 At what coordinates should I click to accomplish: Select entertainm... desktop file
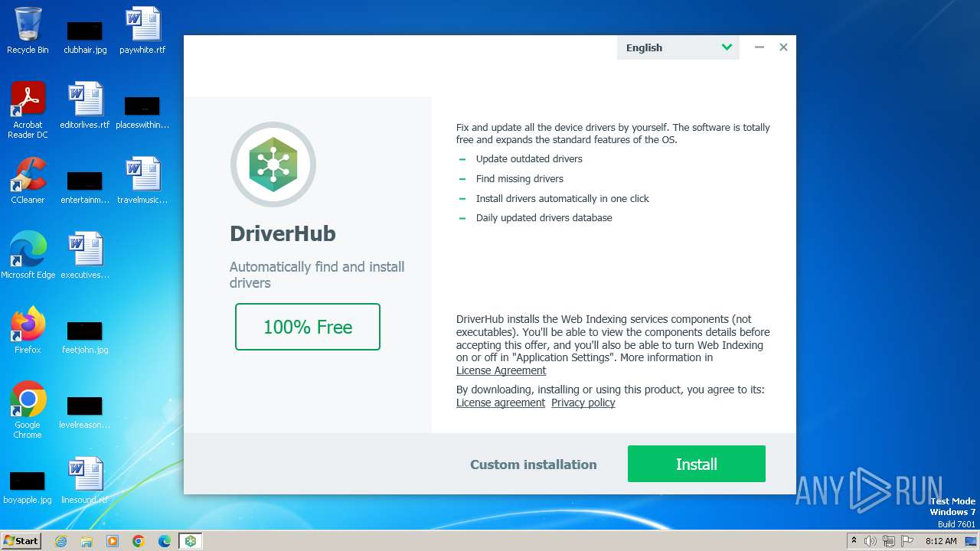click(x=85, y=187)
